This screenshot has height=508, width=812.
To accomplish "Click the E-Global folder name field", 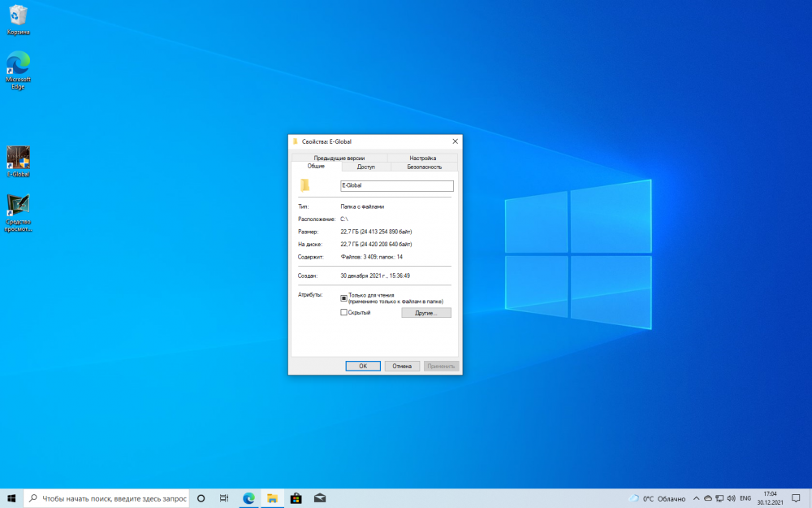I will 396,185.
